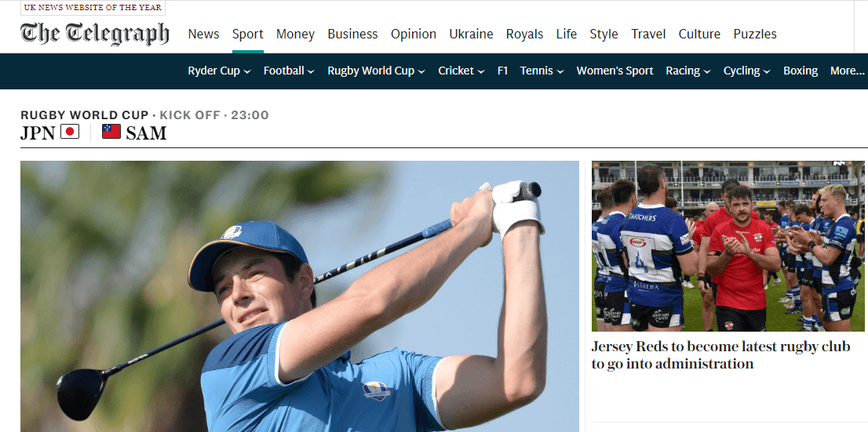Expand the Cricket menu
Viewport: 868px width, 432px height.
pos(481,71)
